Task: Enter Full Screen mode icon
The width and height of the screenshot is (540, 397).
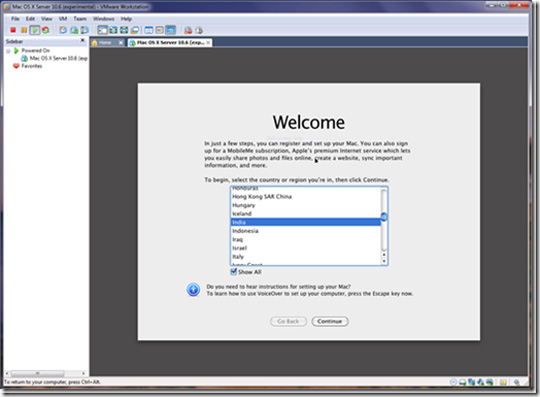Action: click(x=124, y=30)
